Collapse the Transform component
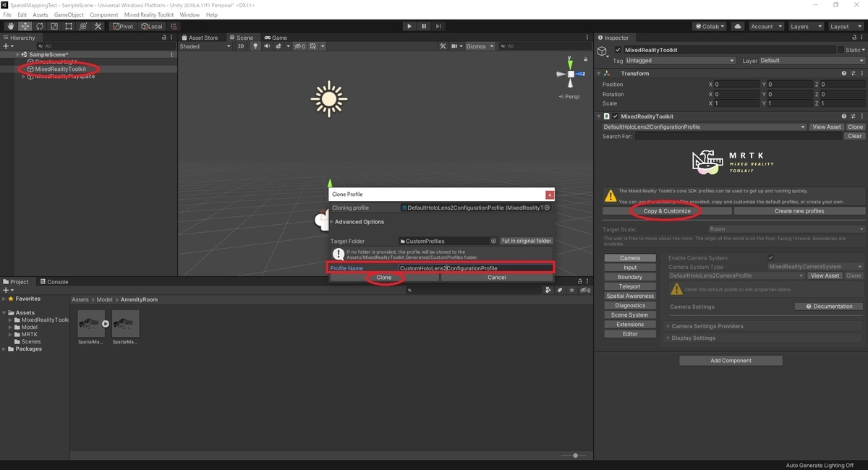Screen dimensions: 868x470 click(599, 73)
